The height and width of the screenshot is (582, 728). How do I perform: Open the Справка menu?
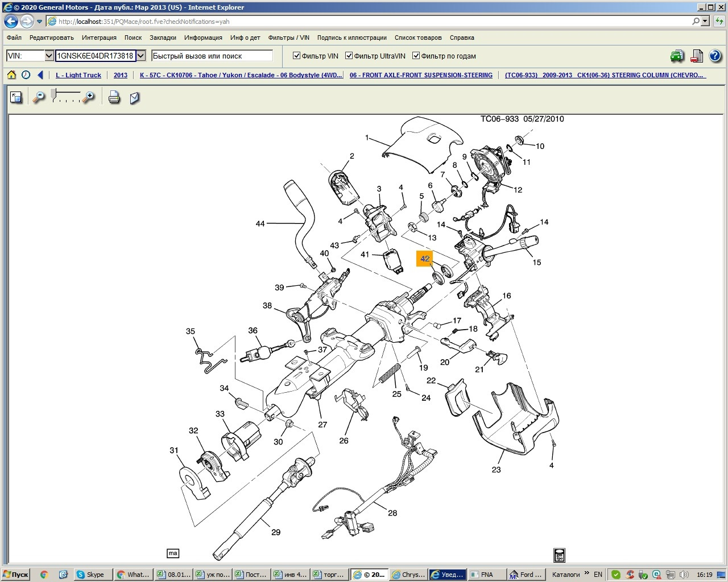(462, 38)
